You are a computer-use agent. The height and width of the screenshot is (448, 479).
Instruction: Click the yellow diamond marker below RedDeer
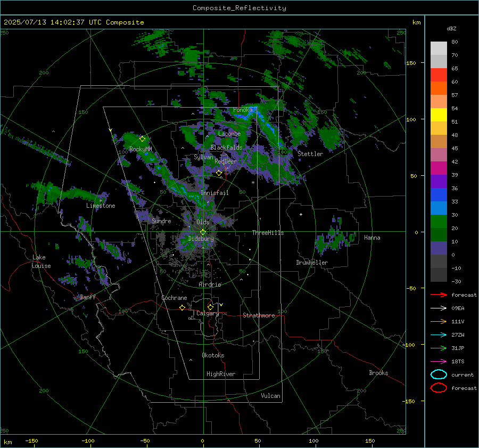pyautogui.click(x=219, y=173)
